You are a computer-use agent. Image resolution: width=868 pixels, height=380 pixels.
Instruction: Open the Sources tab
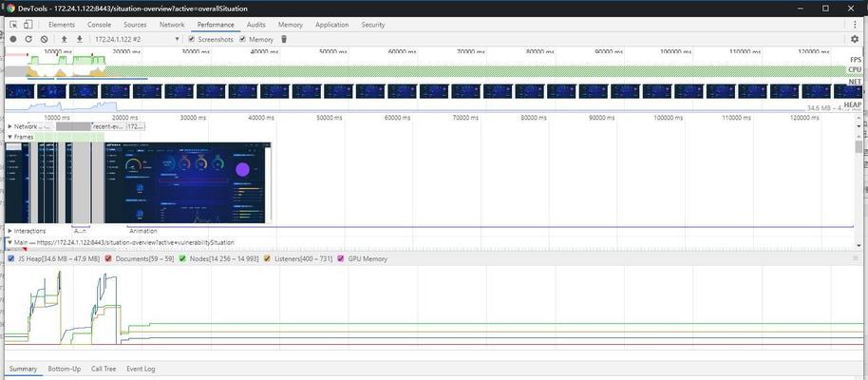(x=135, y=25)
